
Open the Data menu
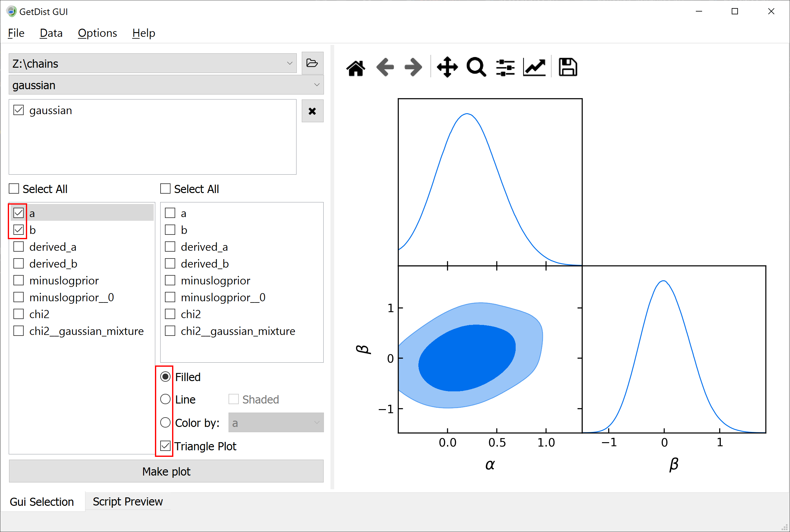pos(51,33)
